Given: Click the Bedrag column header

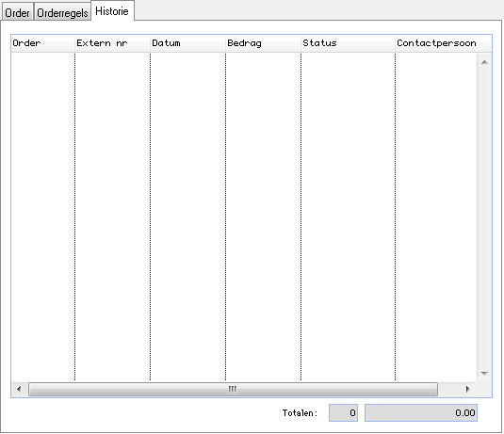Looking at the screenshot, I should (263, 43).
